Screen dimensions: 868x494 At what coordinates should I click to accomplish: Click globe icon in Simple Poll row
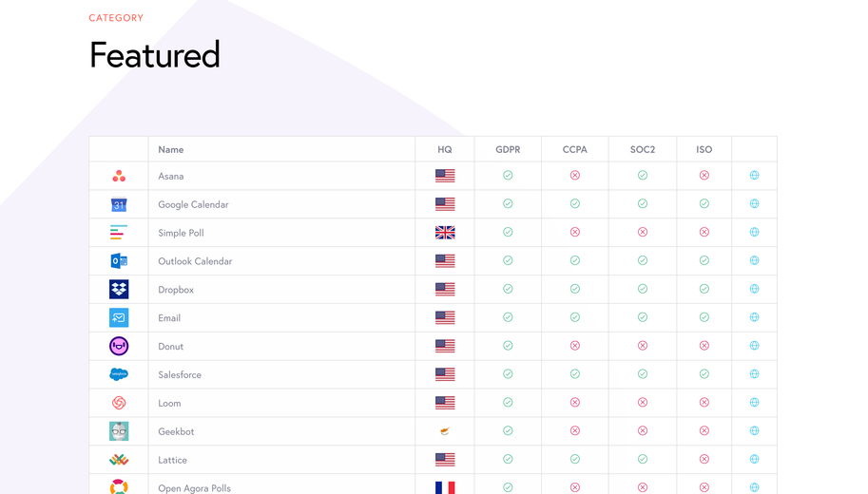coord(754,233)
